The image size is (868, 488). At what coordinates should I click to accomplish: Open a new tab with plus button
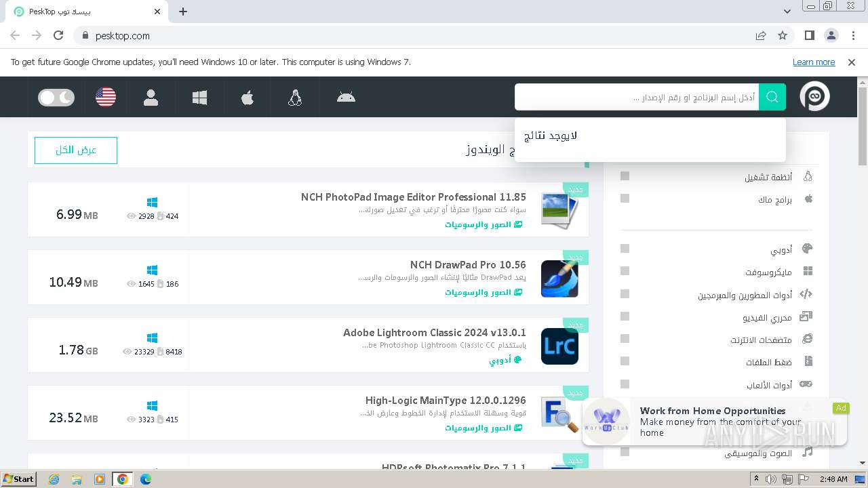(183, 12)
